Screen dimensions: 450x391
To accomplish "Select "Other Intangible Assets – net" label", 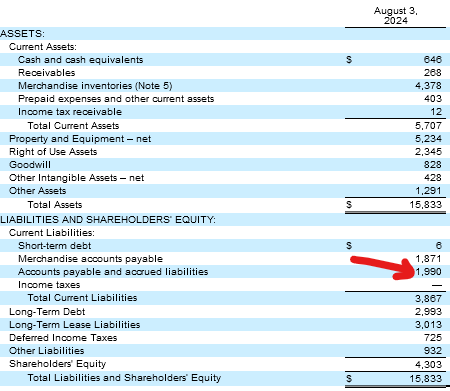I will pyautogui.click(x=76, y=178).
